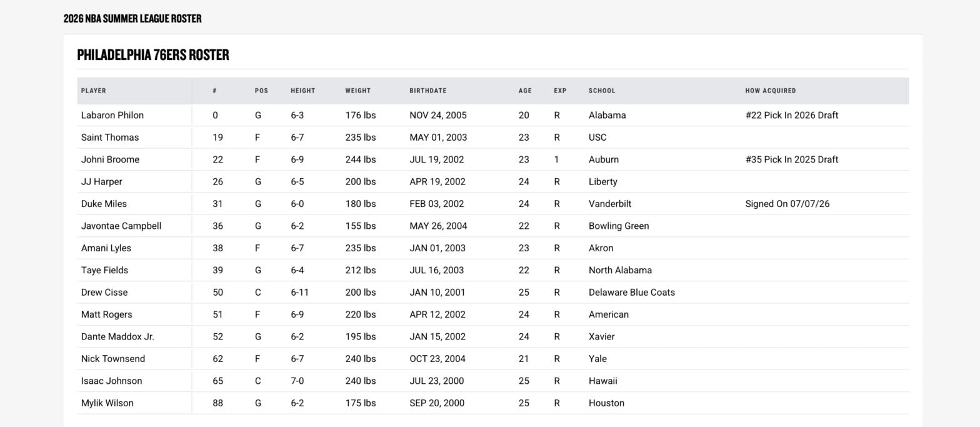980x427 pixels.
Task: Click the PLAYER column header
Action: [94, 91]
